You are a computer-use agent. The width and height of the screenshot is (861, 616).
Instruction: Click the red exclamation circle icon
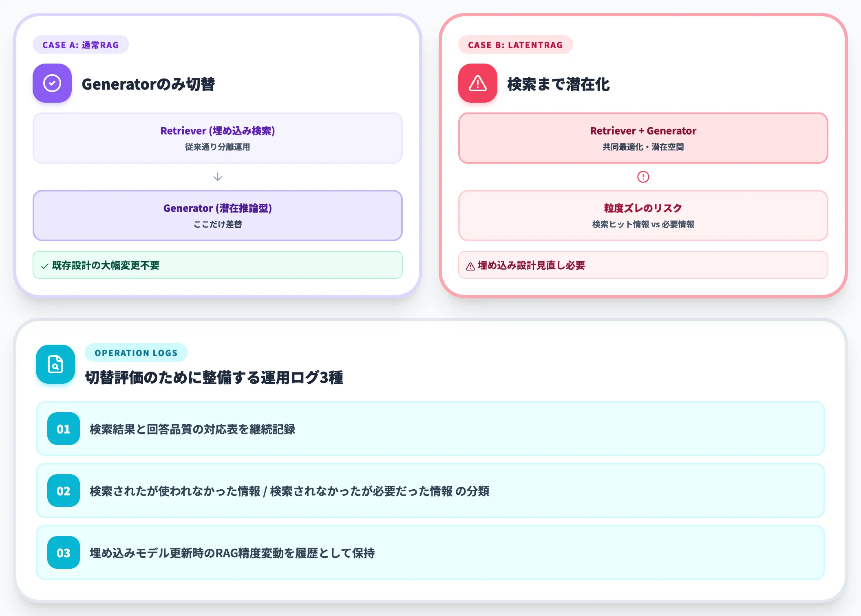[643, 177]
